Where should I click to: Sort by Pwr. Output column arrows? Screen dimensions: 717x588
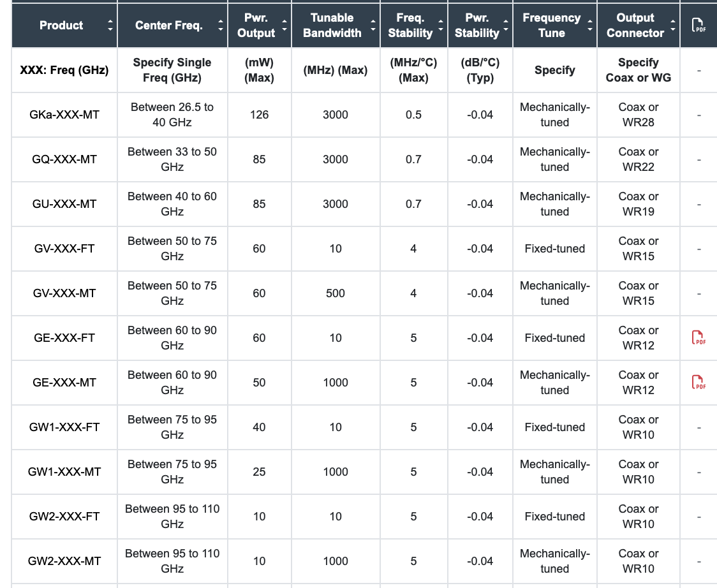[x=284, y=26]
